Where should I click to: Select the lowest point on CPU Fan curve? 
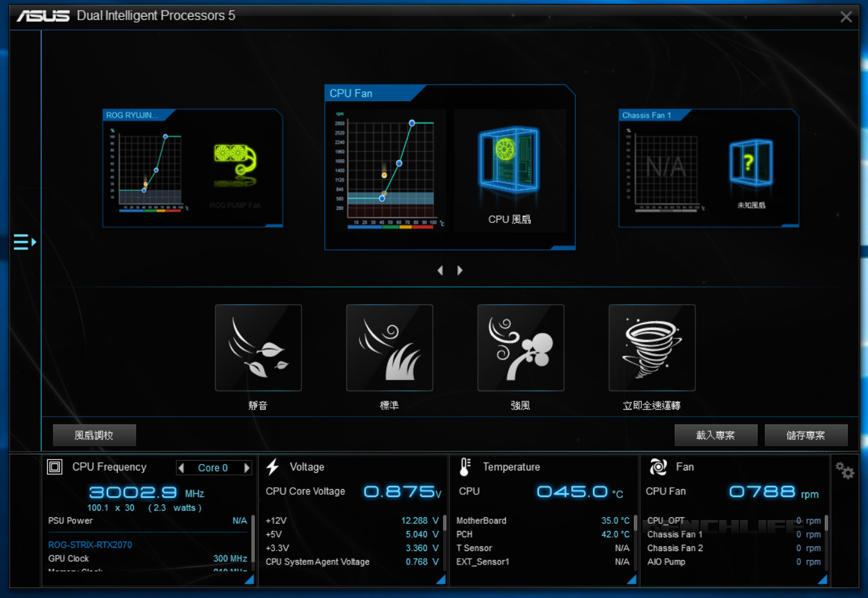click(382, 198)
